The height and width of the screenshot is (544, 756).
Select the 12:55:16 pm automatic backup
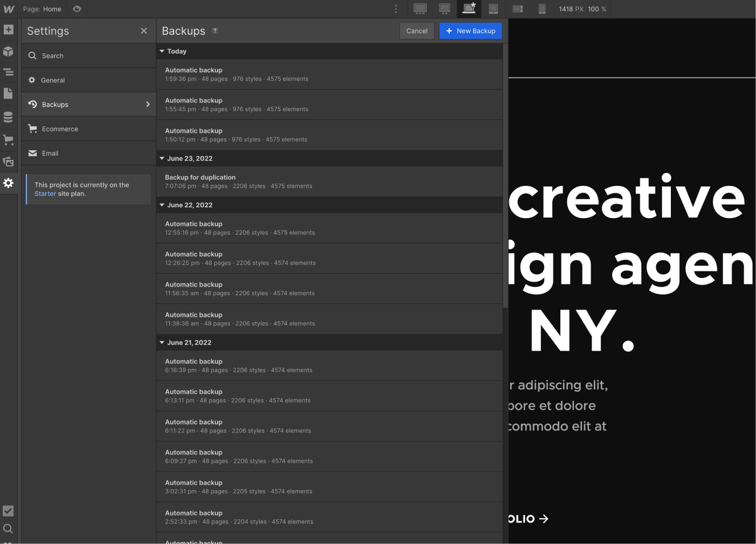coord(329,228)
